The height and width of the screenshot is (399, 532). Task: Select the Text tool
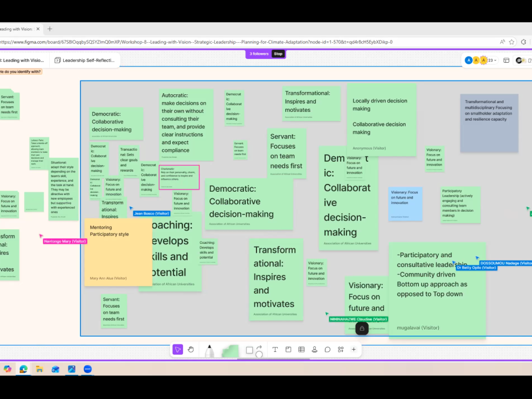tap(275, 350)
